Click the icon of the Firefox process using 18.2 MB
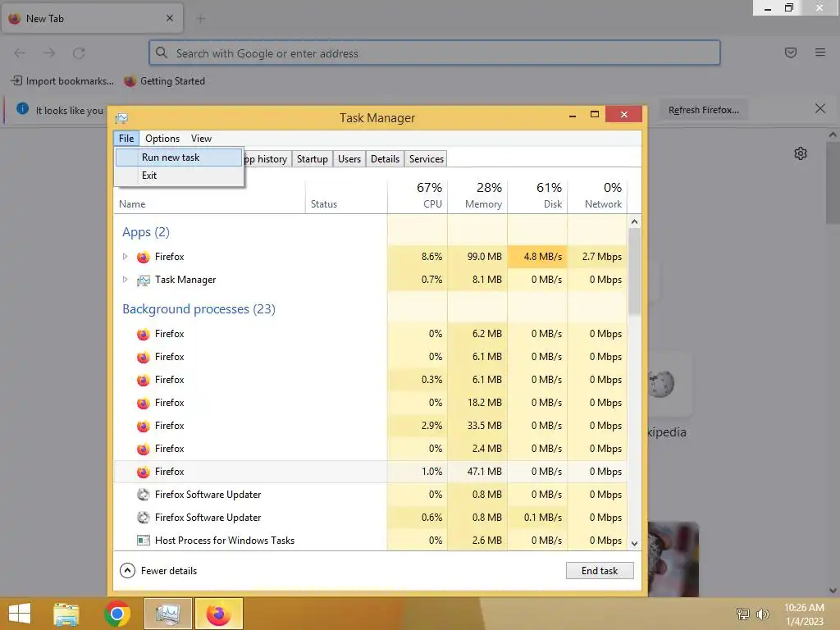The height and width of the screenshot is (630, 840). [x=143, y=403]
